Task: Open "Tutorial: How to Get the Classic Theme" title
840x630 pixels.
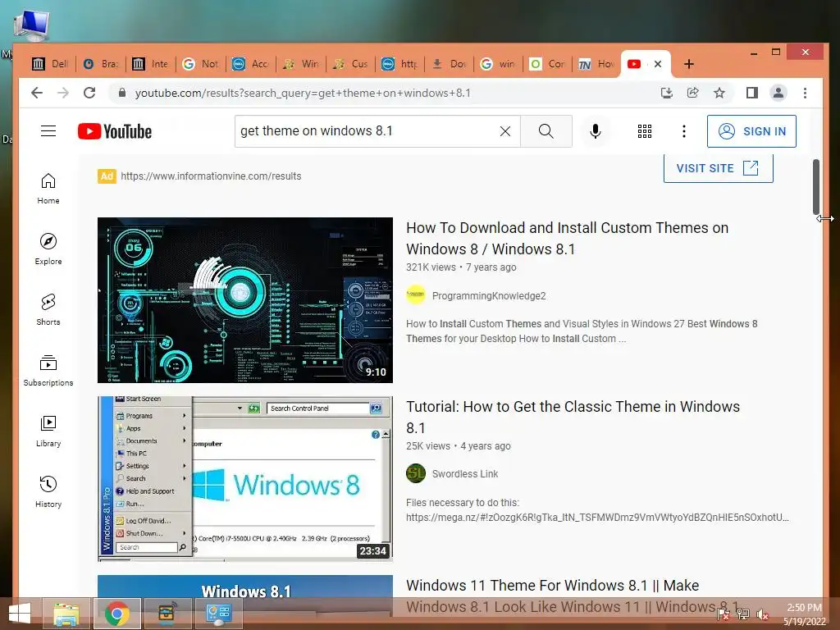Action: [573, 418]
